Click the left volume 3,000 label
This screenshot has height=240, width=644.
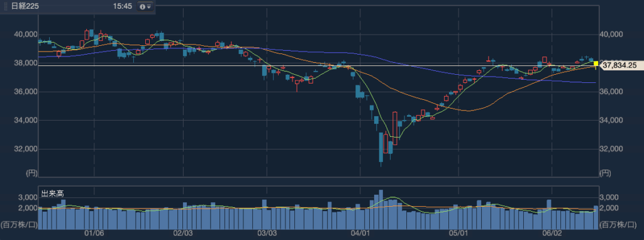pos(28,197)
